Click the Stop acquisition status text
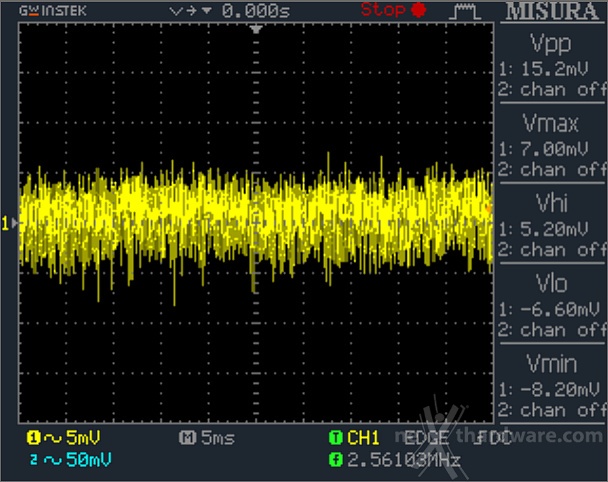 (383, 10)
